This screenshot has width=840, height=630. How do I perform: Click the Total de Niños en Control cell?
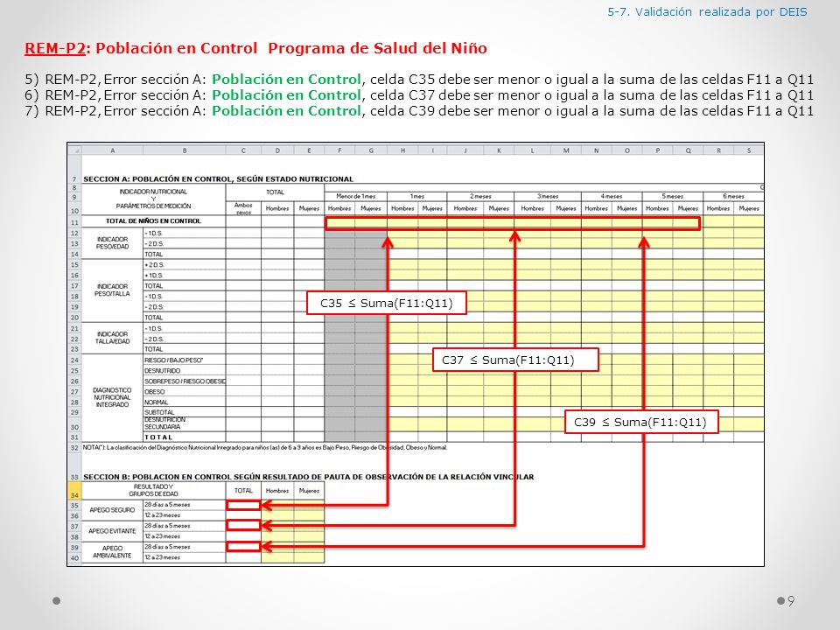153,221
